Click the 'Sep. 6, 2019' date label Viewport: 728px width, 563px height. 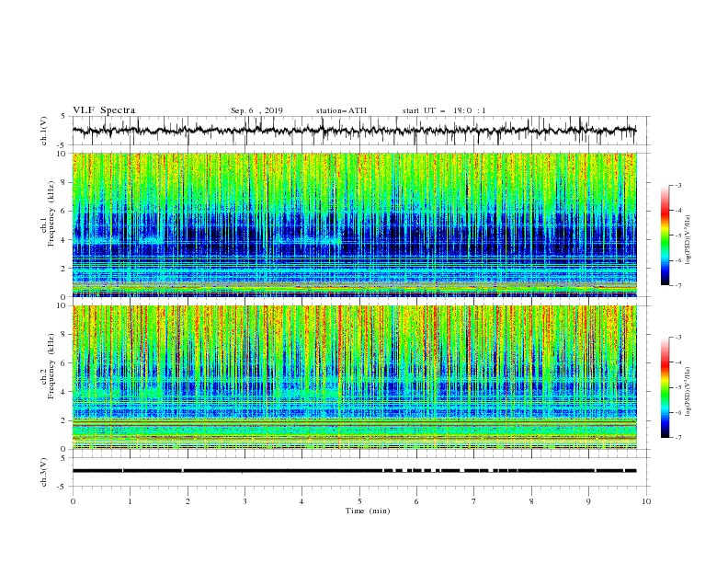tap(256, 110)
